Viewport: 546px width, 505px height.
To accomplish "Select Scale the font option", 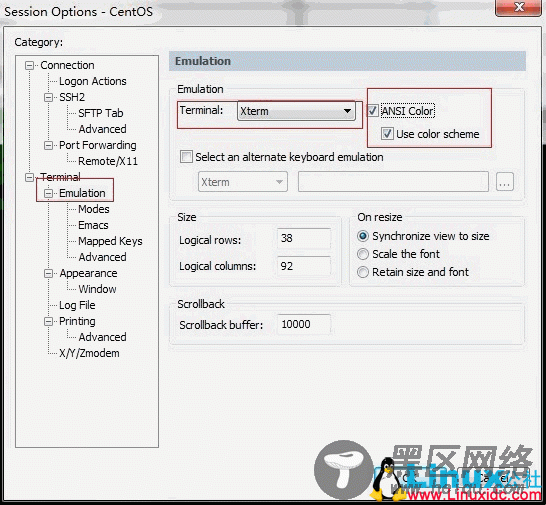I will (x=362, y=254).
